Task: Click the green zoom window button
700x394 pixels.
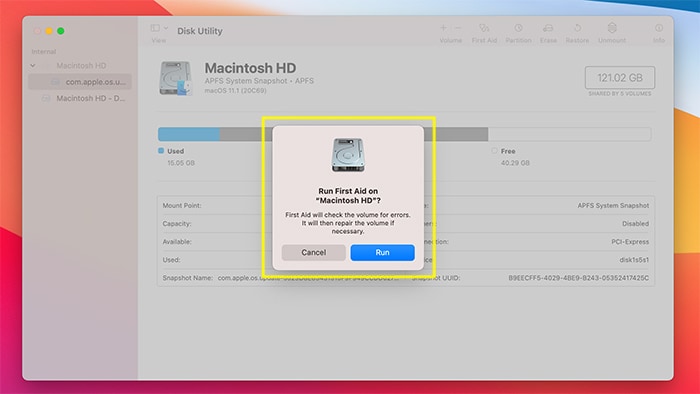Action: (x=61, y=31)
